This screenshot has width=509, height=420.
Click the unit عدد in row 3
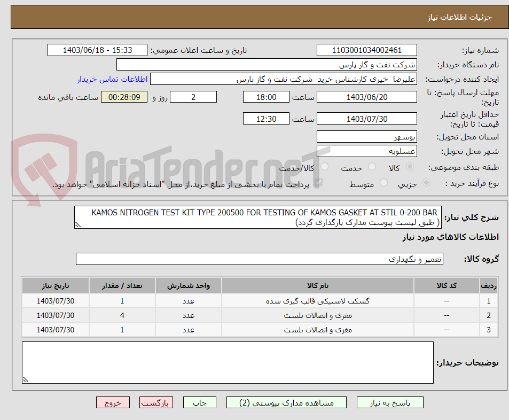pyautogui.click(x=189, y=330)
